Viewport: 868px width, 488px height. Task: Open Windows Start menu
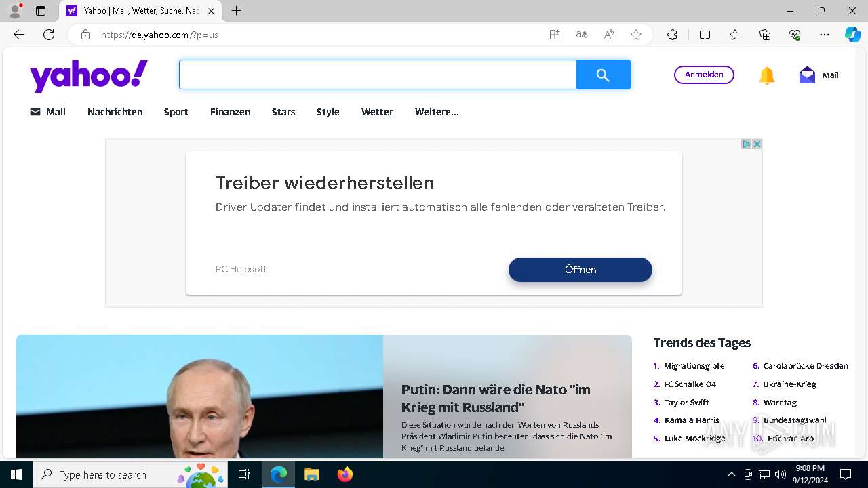click(16, 474)
